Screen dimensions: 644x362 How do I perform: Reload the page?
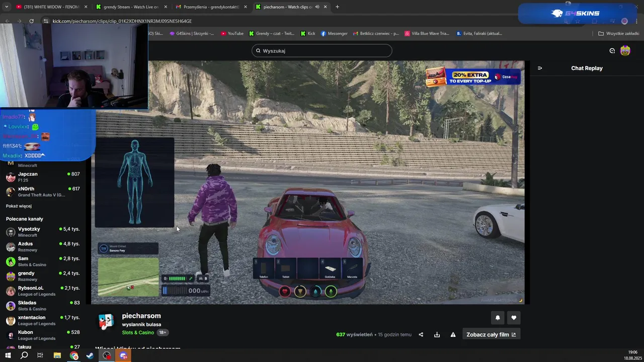click(31, 21)
